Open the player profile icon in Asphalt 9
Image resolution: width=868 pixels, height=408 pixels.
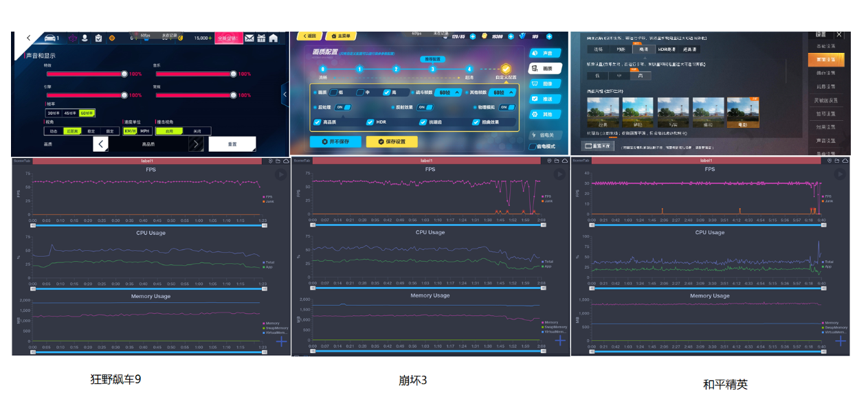(x=85, y=38)
